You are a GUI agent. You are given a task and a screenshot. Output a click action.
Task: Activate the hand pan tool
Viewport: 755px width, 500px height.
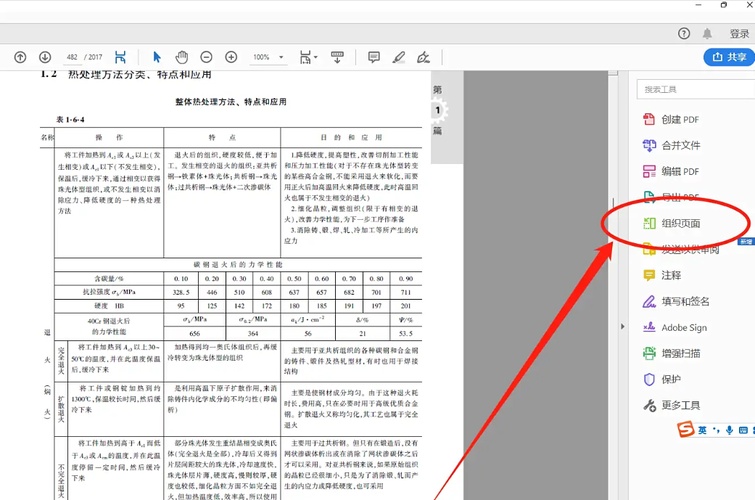point(181,57)
